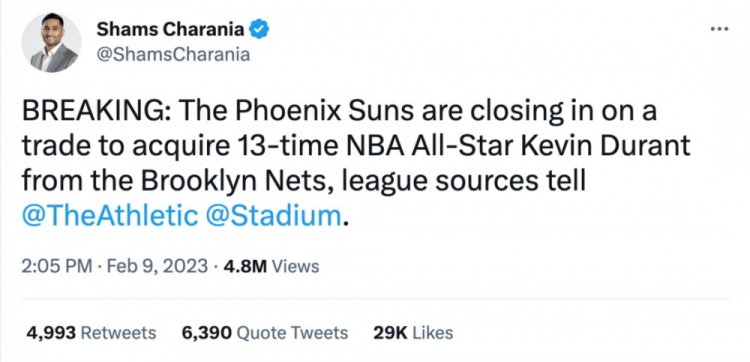Click the Phoenix Suns text in tweet

point(324,111)
